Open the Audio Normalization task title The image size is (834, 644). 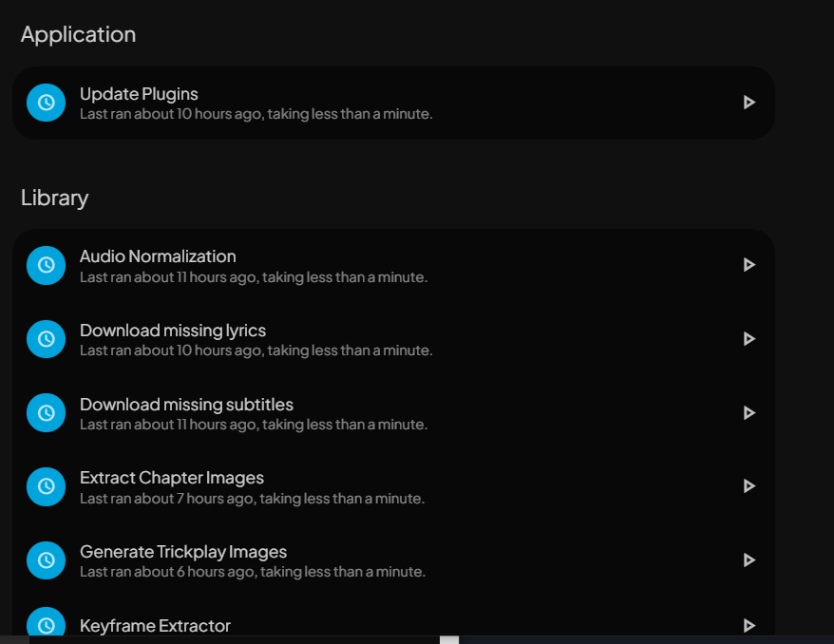tap(158, 256)
